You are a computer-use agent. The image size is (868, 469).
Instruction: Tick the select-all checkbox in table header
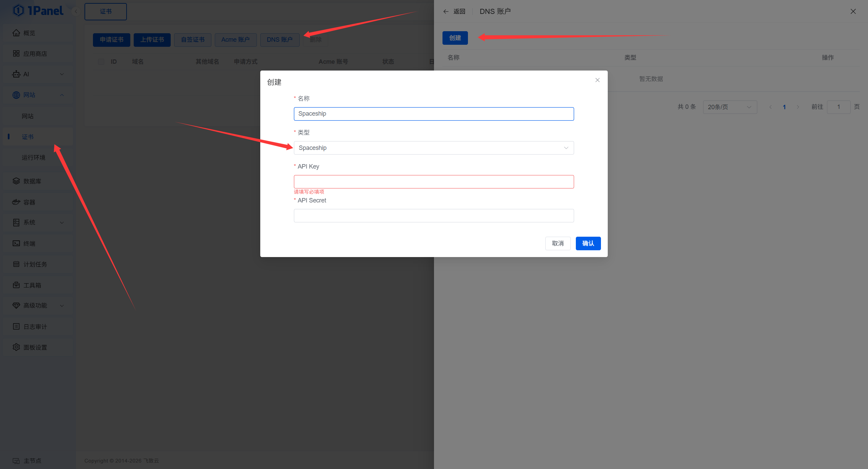pos(101,62)
